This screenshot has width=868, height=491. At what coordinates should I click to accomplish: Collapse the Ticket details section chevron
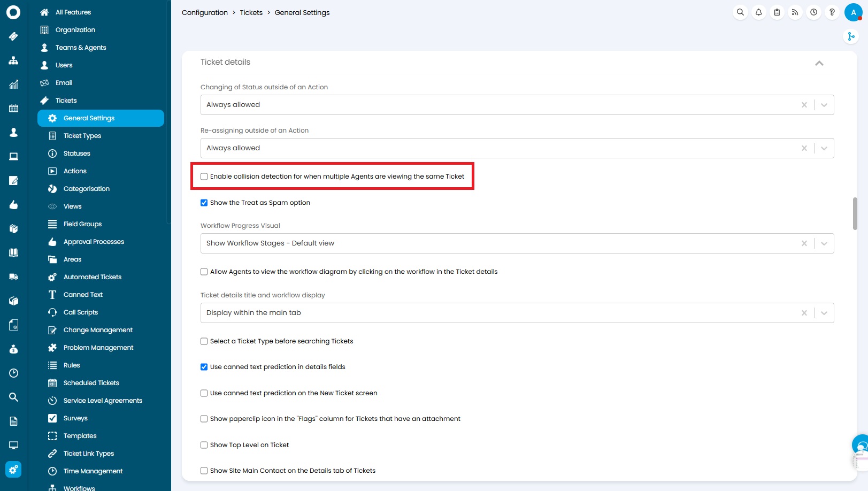pos(819,63)
